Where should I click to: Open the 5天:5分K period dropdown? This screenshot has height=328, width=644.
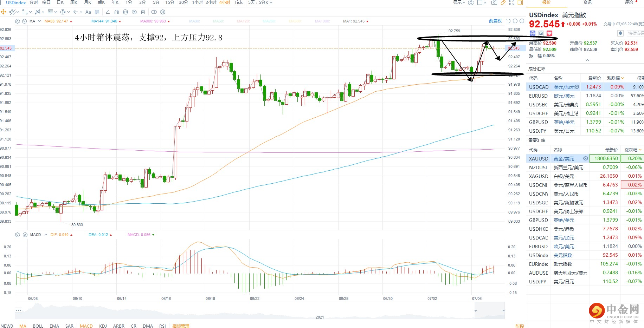pyautogui.click(x=260, y=2)
